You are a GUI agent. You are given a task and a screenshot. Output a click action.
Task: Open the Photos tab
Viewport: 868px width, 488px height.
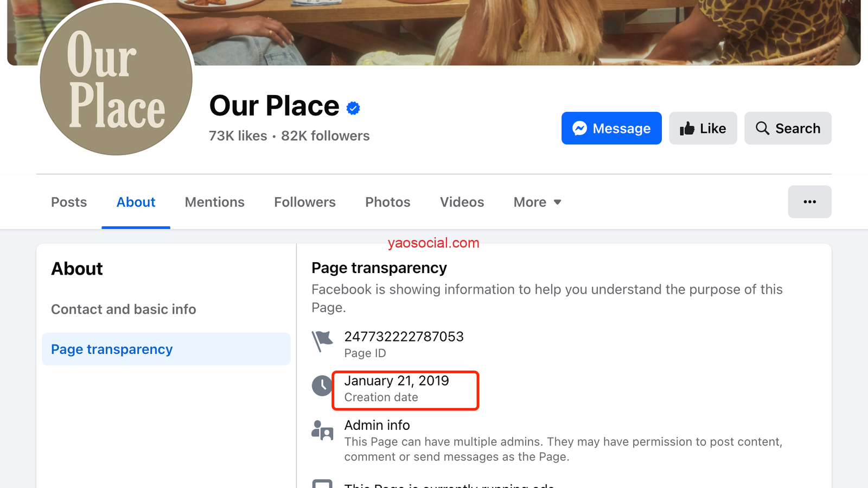387,202
